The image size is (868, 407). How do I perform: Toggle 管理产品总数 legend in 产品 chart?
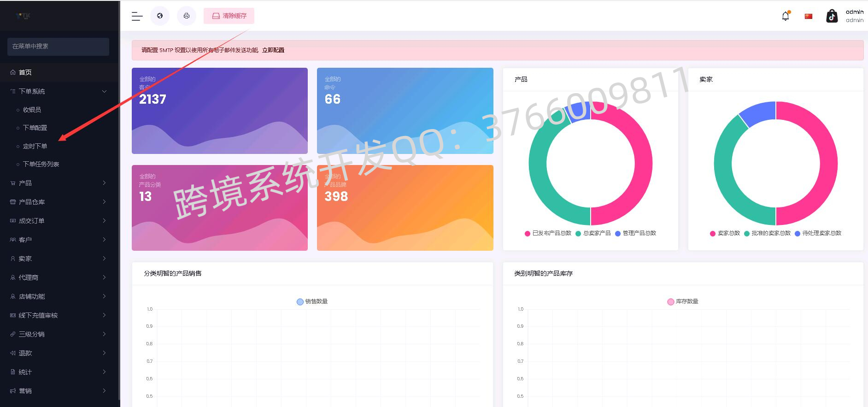point(635,233)
